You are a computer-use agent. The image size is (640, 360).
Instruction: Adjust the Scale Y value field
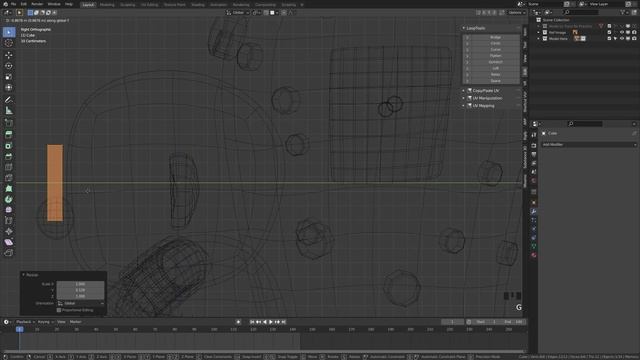[80, 290]
